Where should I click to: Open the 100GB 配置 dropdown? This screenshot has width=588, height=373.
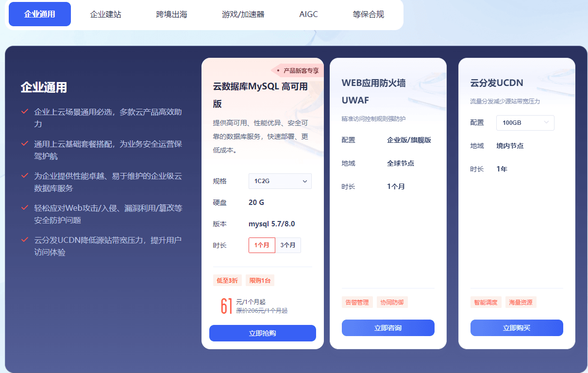[525, 123]
